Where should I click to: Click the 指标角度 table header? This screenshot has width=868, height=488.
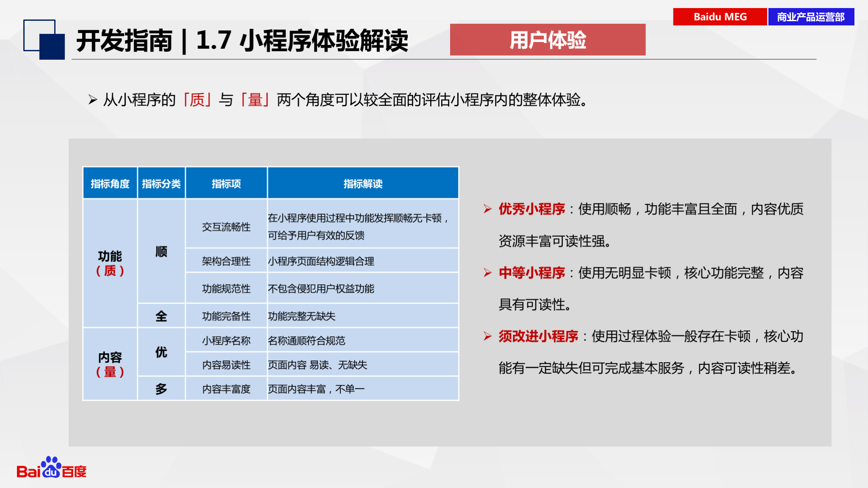tap(110, 183)
